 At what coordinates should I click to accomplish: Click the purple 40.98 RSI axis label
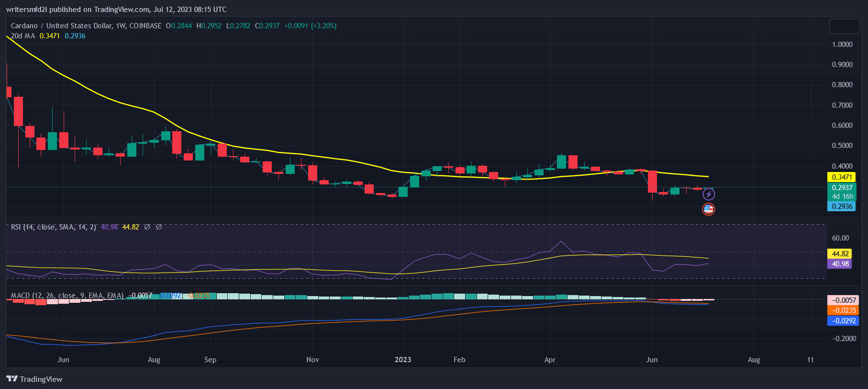(840, 264)
